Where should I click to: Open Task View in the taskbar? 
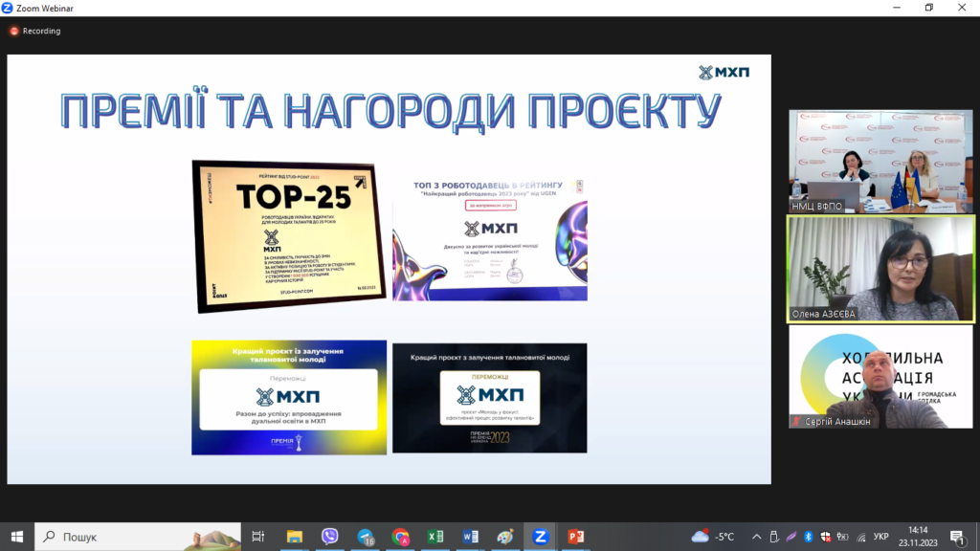(x=258, y=537)
